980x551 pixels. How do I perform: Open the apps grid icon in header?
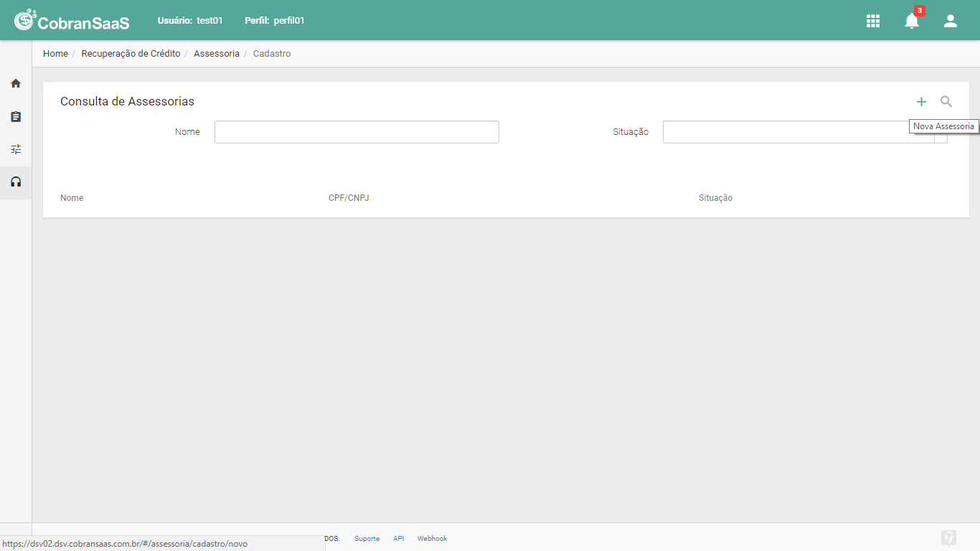point(873,21)
